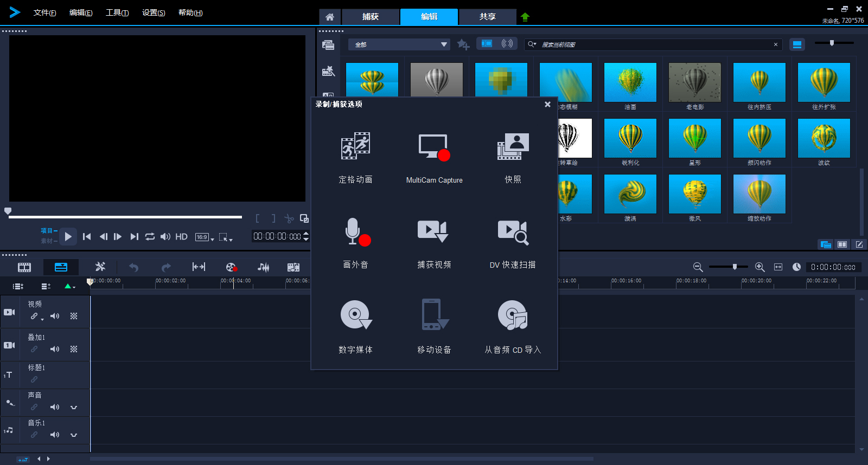
Task: Switch to the 共享 Share tab
Action: (x=488, y=17)
